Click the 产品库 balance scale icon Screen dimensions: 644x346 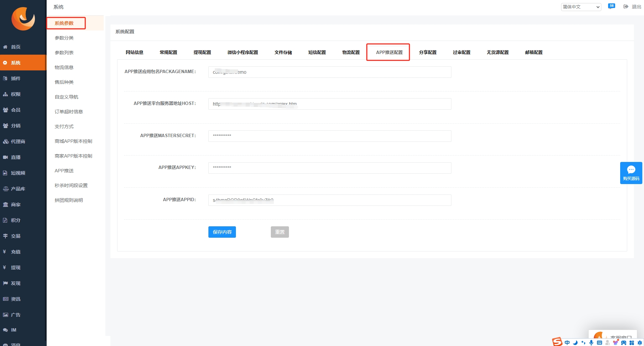click(x=6, y=189)
